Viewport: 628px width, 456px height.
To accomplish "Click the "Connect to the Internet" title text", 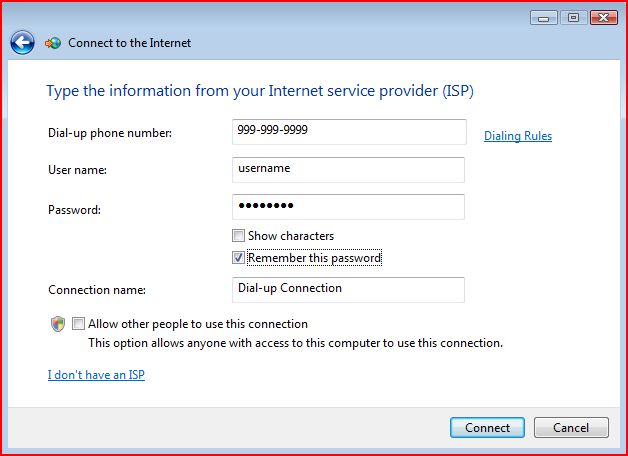I will (129, 43).
